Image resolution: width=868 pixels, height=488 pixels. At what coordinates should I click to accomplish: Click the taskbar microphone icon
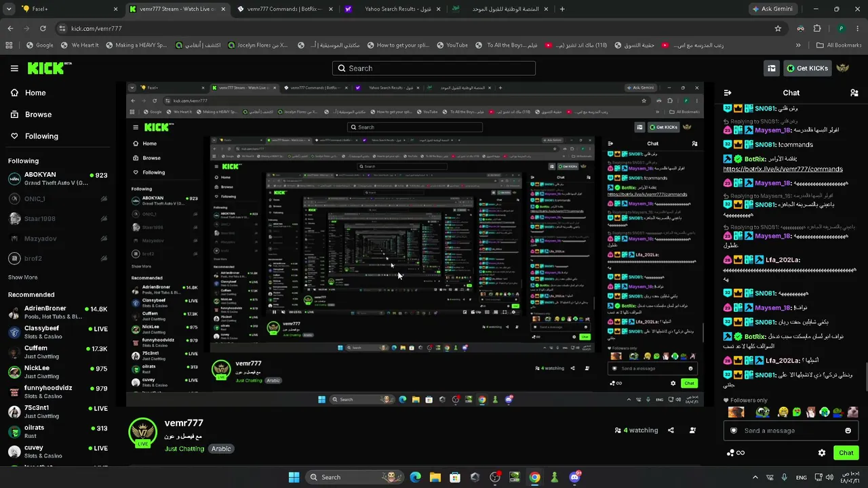coord(785,477)
